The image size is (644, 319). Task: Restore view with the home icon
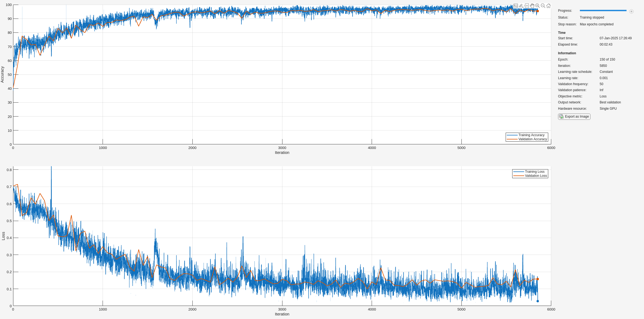(548, 6)
